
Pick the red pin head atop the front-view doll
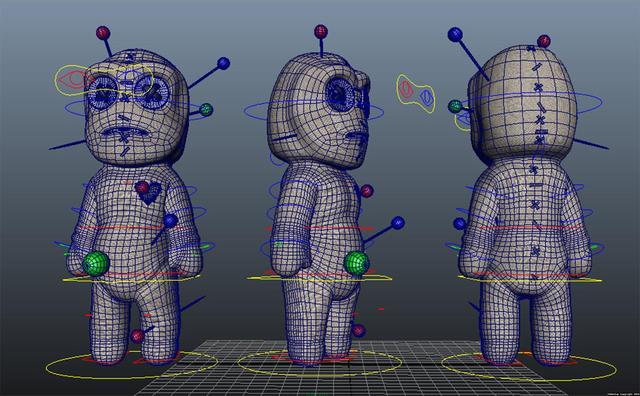point(103,33)
